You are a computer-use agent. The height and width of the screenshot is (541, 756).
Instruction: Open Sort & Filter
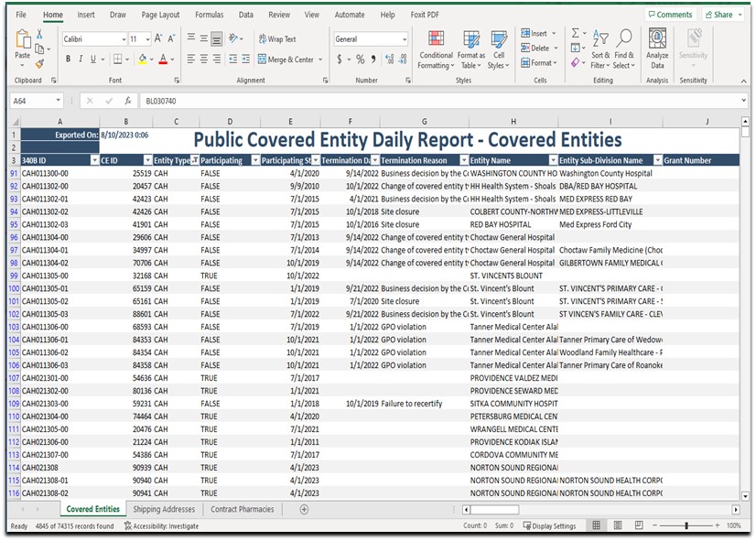600,49
